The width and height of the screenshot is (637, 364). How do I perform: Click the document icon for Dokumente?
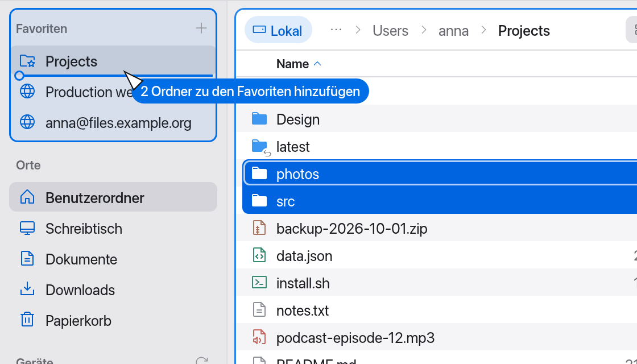(27, 259)
